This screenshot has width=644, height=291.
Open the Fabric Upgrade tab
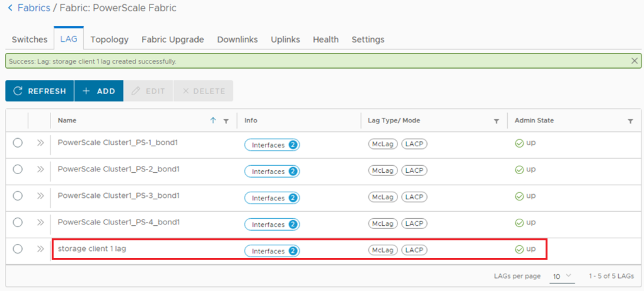coord(172,39)
